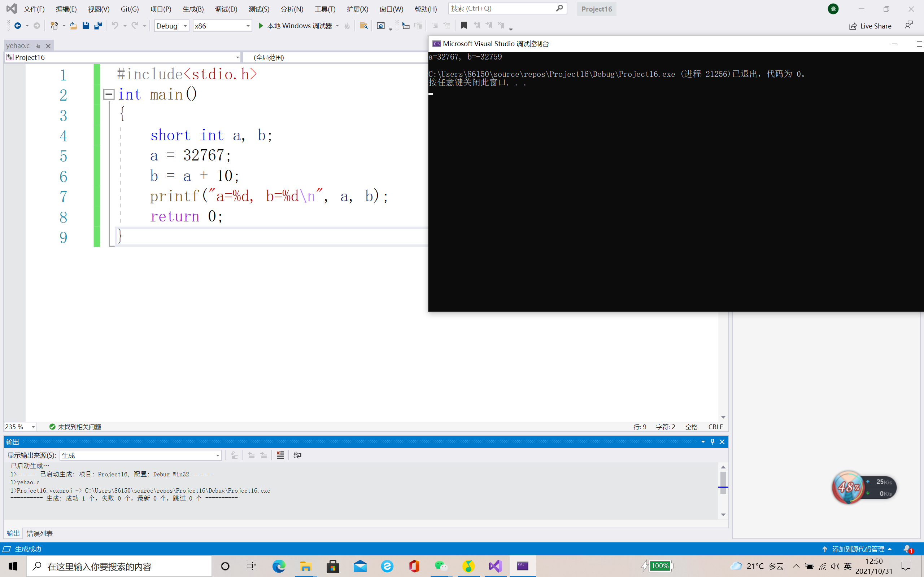Start the 本地 Windows 调试器 green play button

coord(261,26)
